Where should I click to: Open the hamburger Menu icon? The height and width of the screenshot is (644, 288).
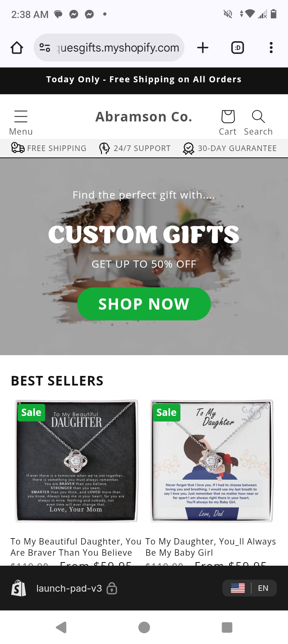[21, 116]
